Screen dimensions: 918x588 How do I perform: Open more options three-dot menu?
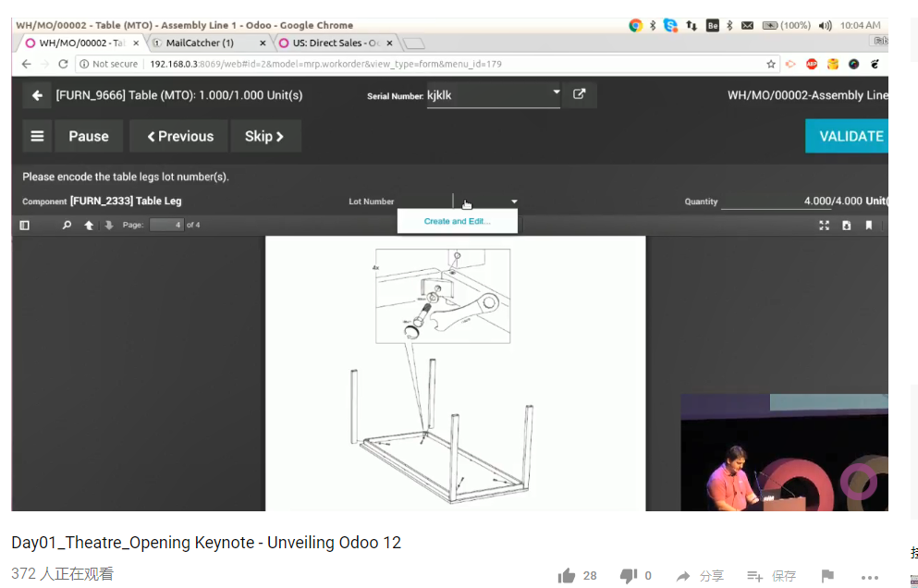point(870,577)
